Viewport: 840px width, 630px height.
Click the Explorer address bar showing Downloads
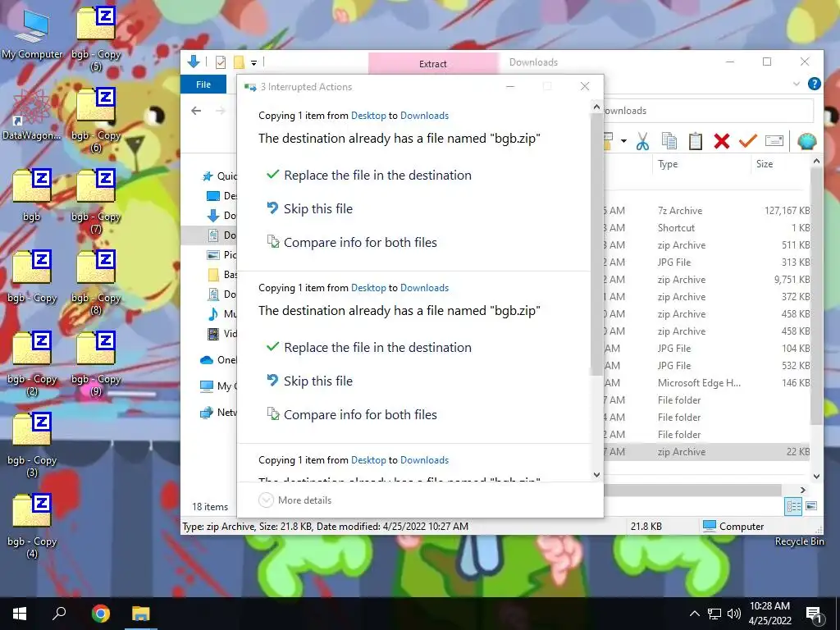tap(708, 111)
